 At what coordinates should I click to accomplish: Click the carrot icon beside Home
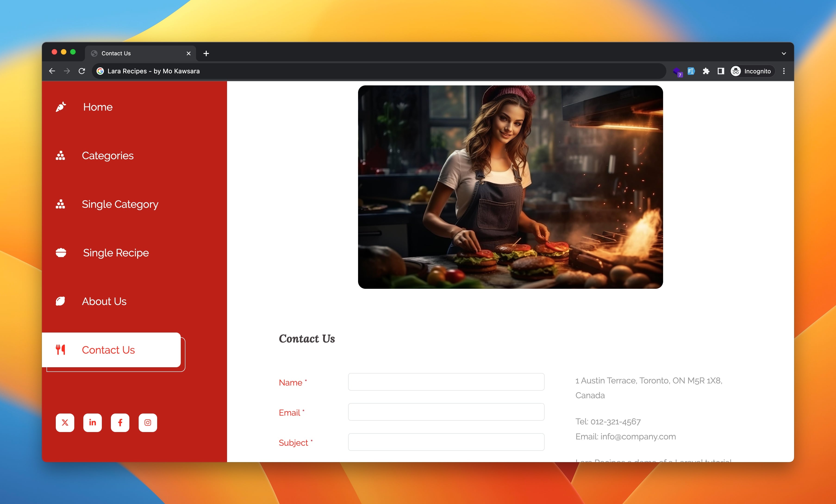coord(61,107)
